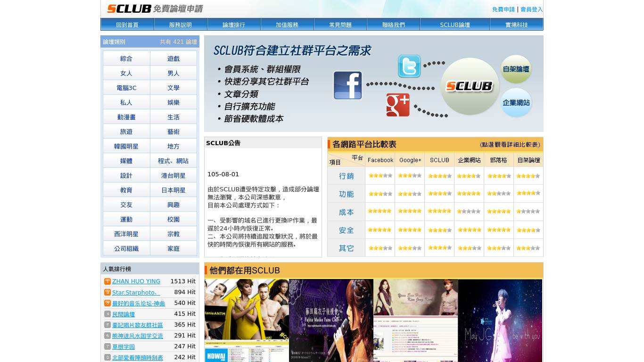644x362 pixels.
Task: Open 實揚科技 in the navigation bar
Action: [x=517, y=25]
